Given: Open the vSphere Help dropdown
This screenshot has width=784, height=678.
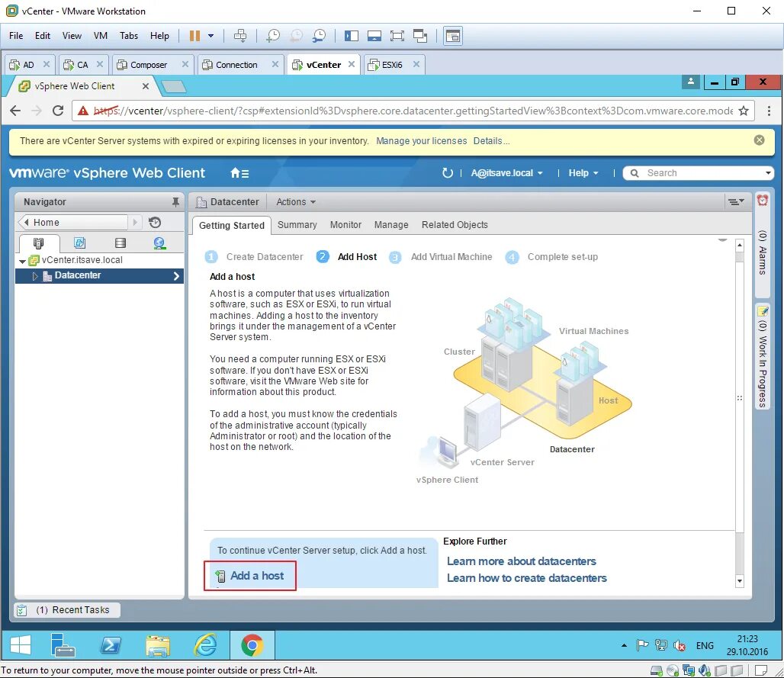Looking at the screenshot, I should (583, 173).
